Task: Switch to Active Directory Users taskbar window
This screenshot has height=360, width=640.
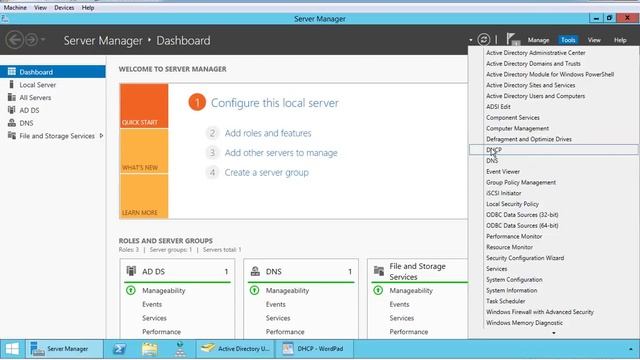Action: coord(236,349)
